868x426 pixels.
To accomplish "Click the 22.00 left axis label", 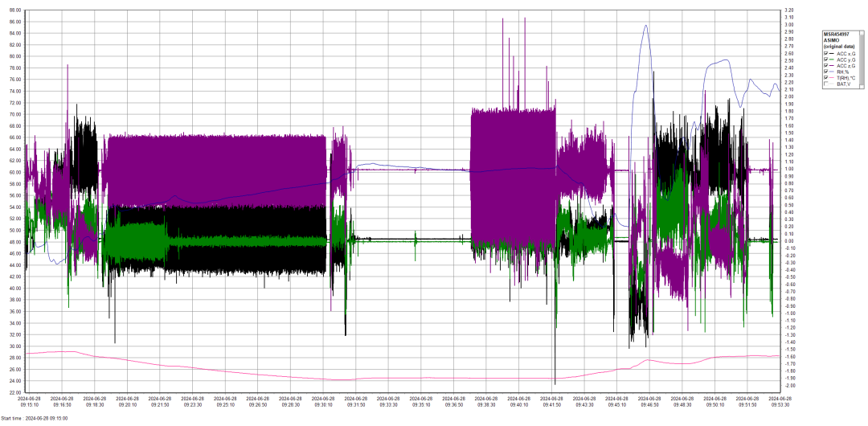I will (x=14, y=392).
